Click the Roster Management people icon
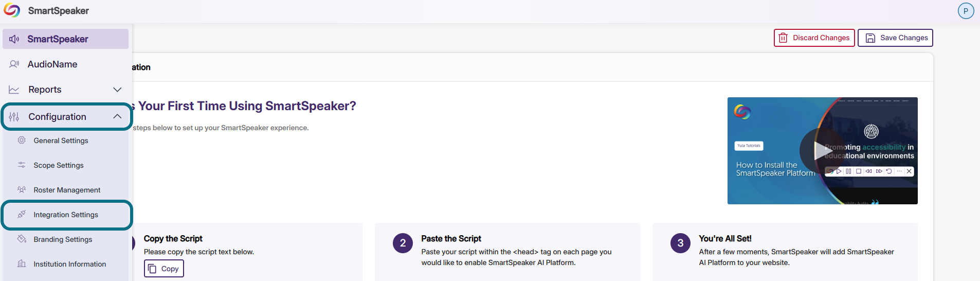Screen dimensions: 980x281 pos(22,189)
